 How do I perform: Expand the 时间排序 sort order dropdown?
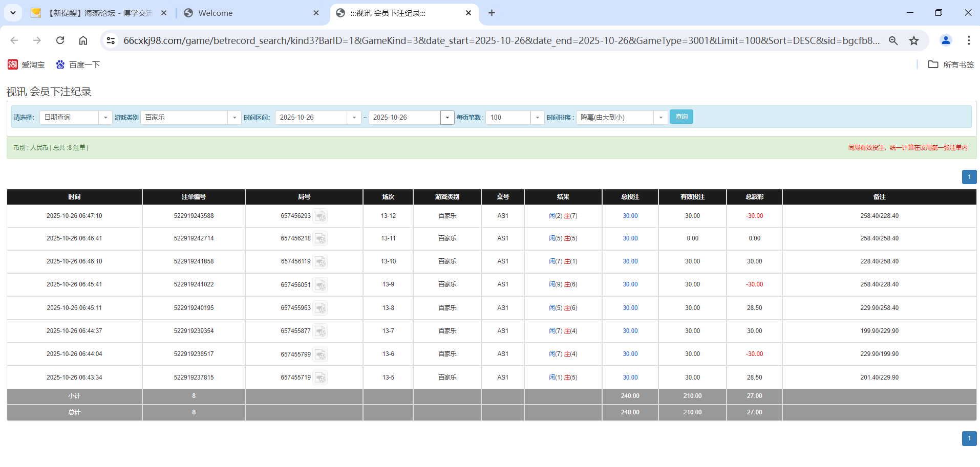point(661,117)
